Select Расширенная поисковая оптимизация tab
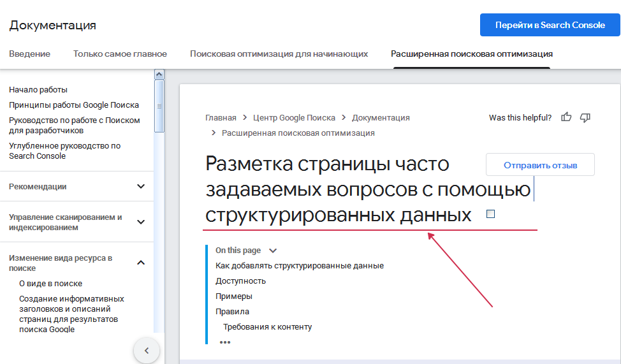621x364 pixels. [472, 54]
